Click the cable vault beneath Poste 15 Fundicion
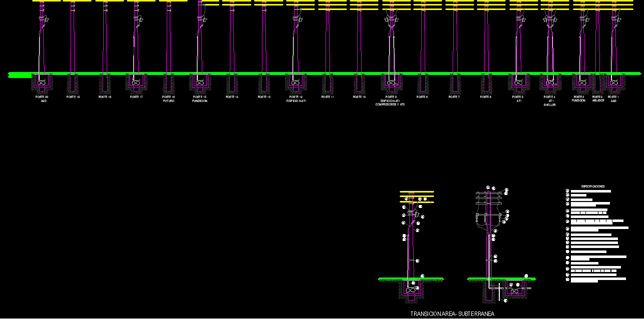 (x=200, y=81)
